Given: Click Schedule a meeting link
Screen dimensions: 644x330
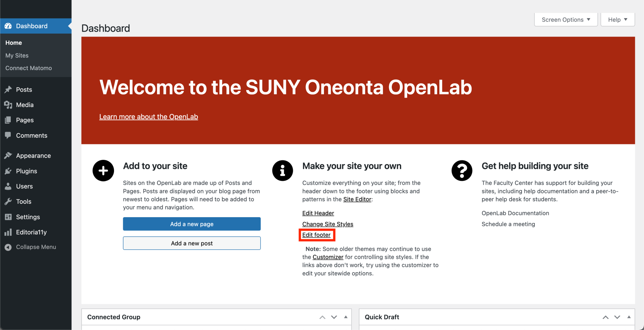Looking at the screenshot, I should tap(508, 224).
